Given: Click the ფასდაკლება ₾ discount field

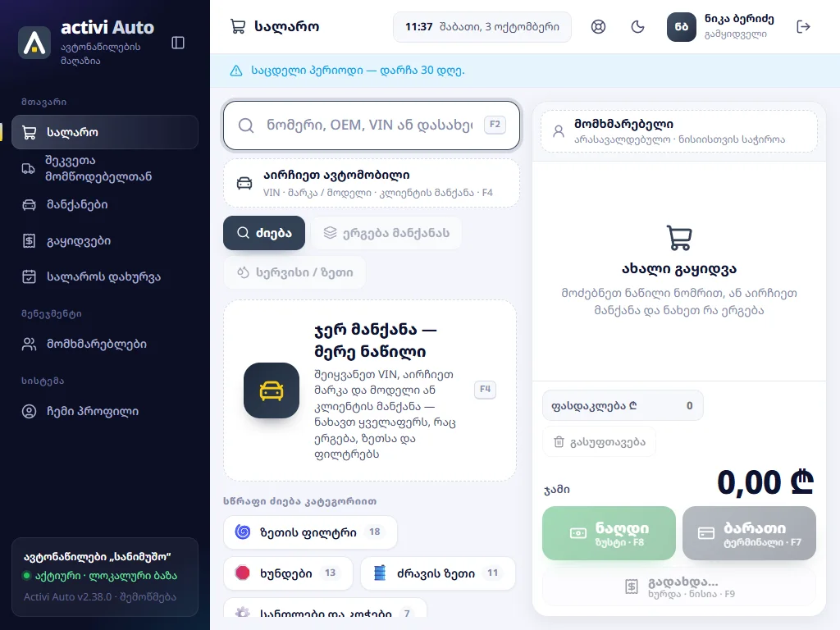Looking at the screenshot, I should click(x=623, y=405).
